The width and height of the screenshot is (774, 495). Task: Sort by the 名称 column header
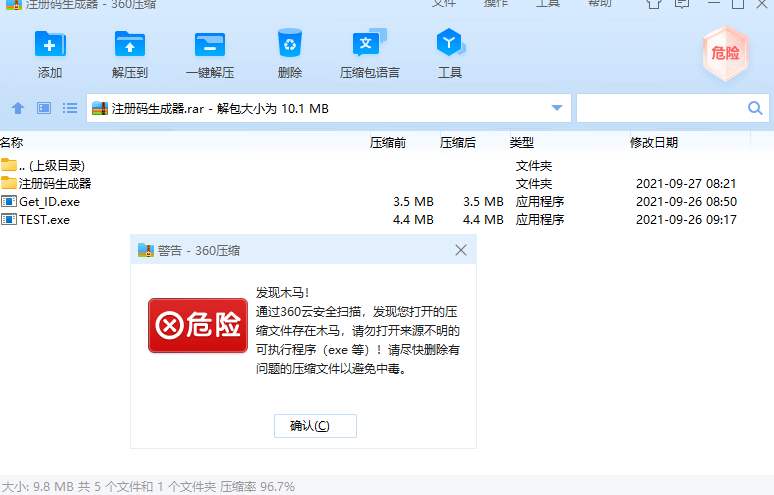click(x=12, y=143)
